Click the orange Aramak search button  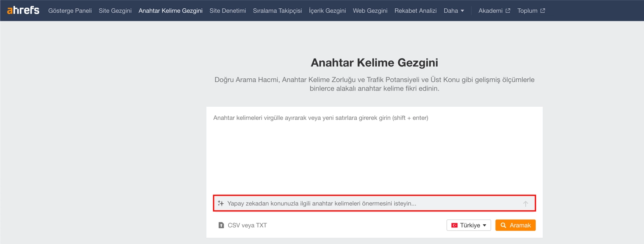tap(516, 225)
